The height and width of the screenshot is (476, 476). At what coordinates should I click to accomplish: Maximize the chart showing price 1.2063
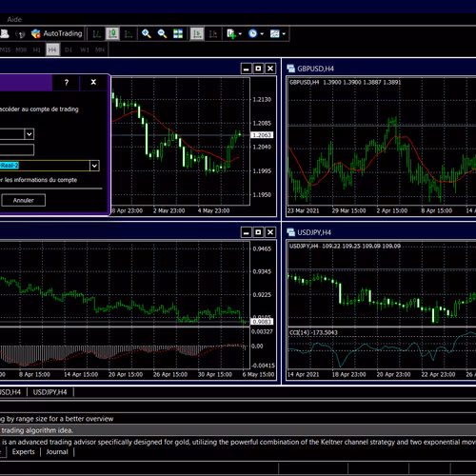click(x=258, y=69)
